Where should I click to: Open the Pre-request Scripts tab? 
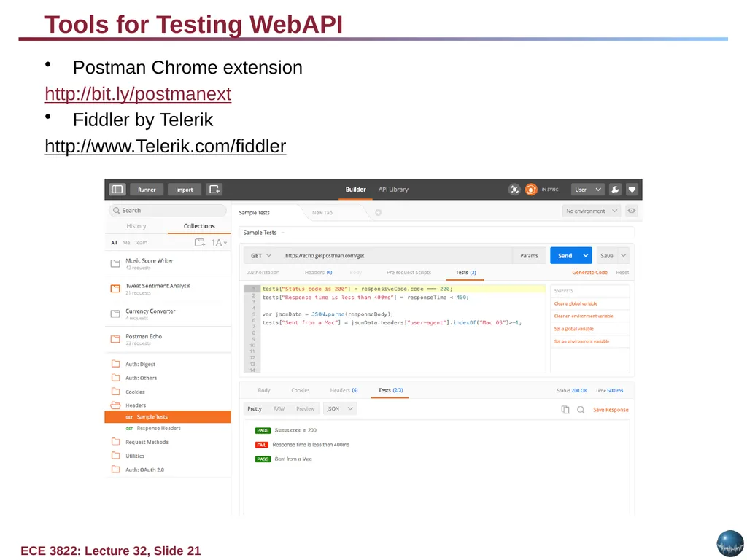click(409, 273)
